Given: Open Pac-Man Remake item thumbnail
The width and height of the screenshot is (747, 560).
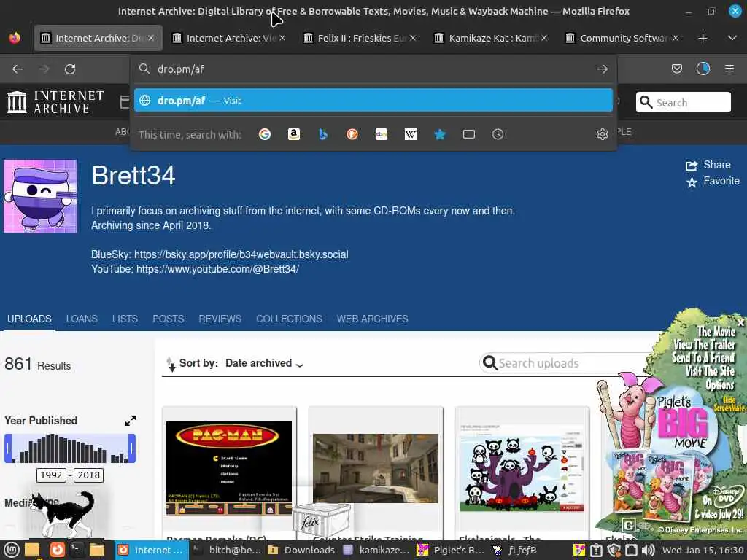Looking at the screenshot, I should [x=228, y=468].
